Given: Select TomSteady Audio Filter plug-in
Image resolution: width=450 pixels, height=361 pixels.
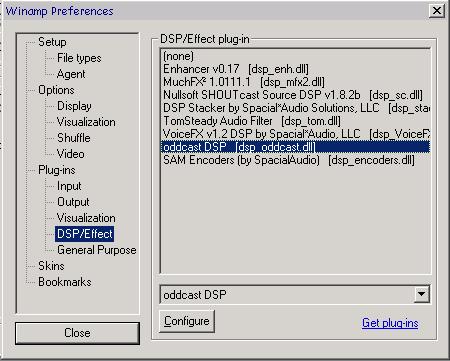Looking at the screenshot, I should 295,121.
